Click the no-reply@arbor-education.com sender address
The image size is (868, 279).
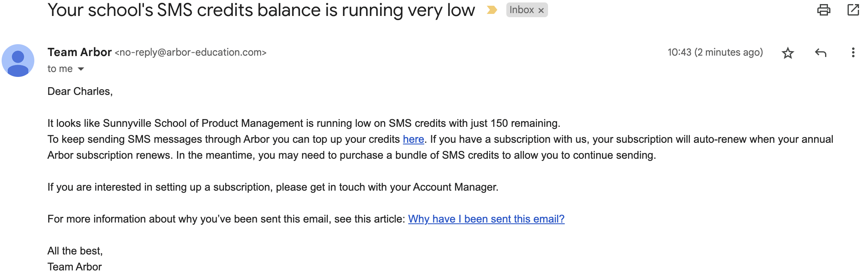click(x=190, y=52)
